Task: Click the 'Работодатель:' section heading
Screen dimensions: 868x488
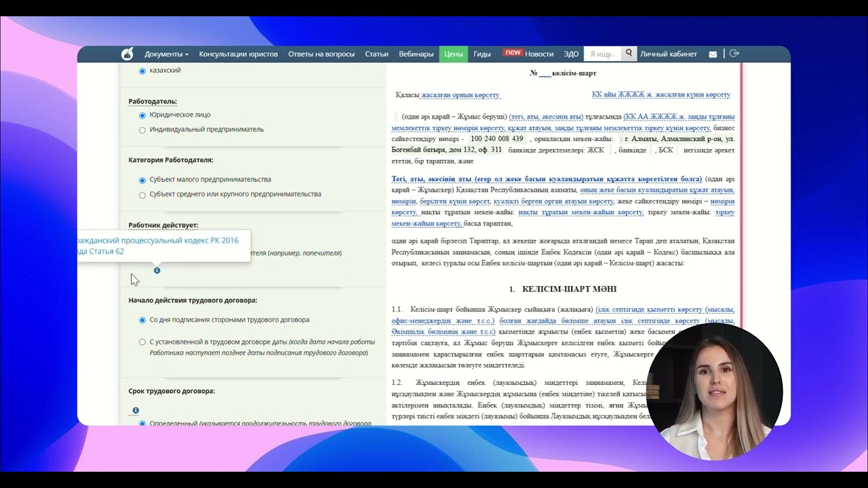Action: 153,102
